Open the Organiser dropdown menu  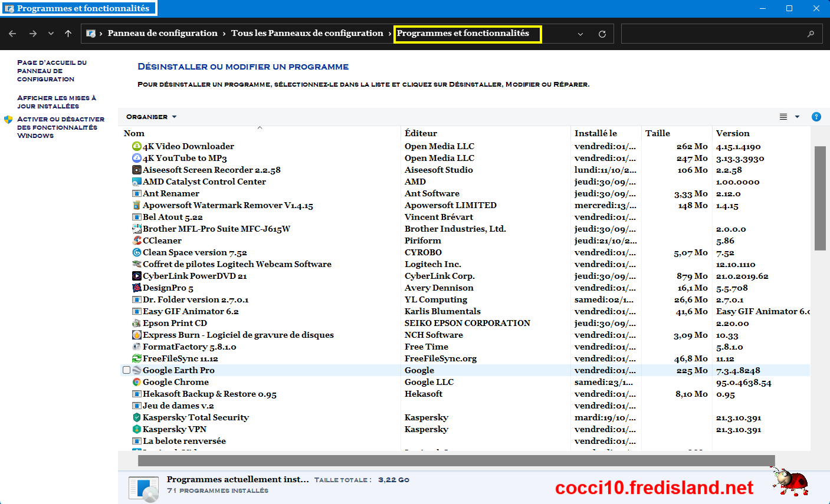151,117
